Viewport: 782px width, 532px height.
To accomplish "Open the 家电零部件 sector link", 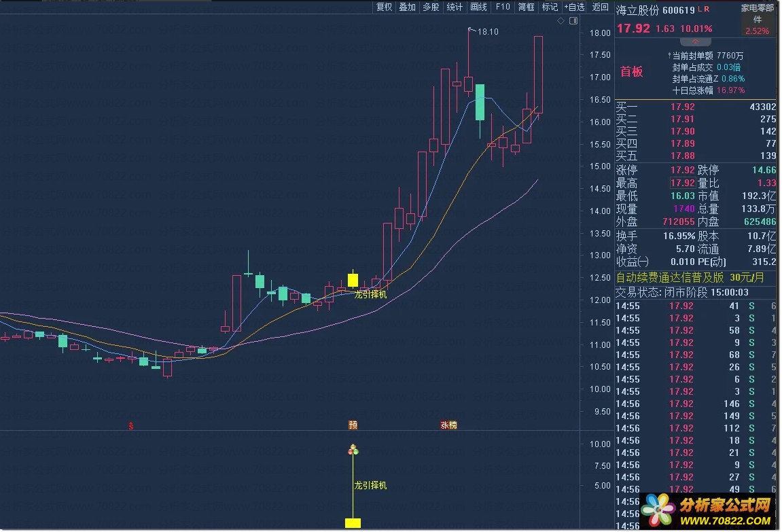I will click(757, 14).
